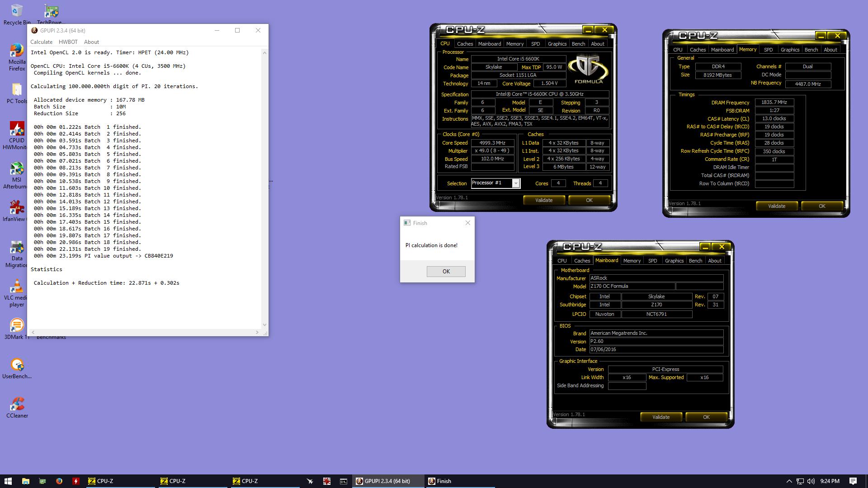Switch to GPUPI 2.3.4 taskbar button

(x=388, y=481)
